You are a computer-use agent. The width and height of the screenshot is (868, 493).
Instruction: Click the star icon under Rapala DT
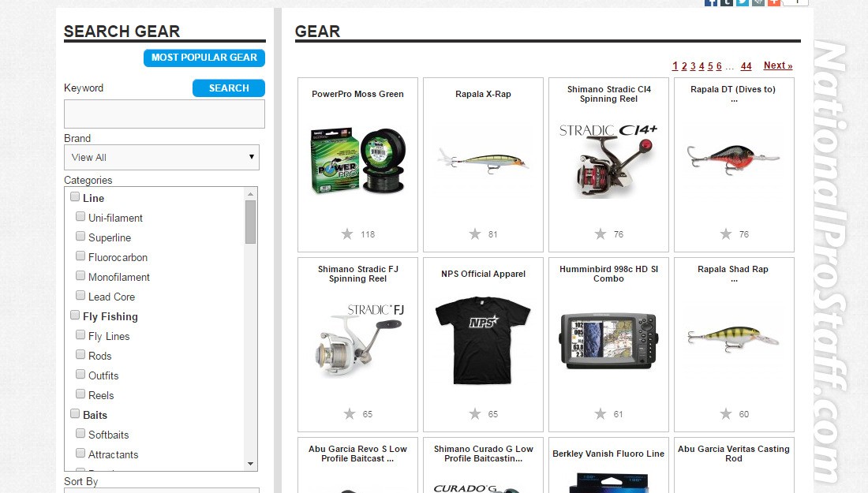point(726,234)
